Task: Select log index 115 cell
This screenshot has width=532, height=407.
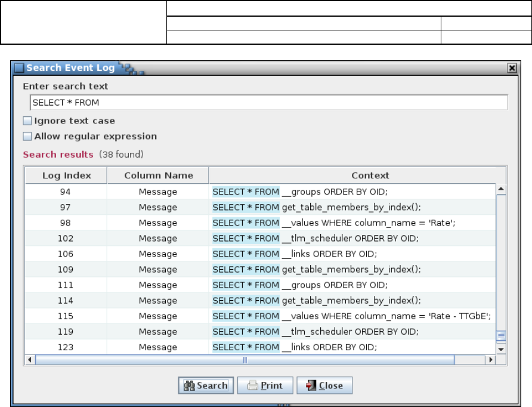Action: point(66,317)
